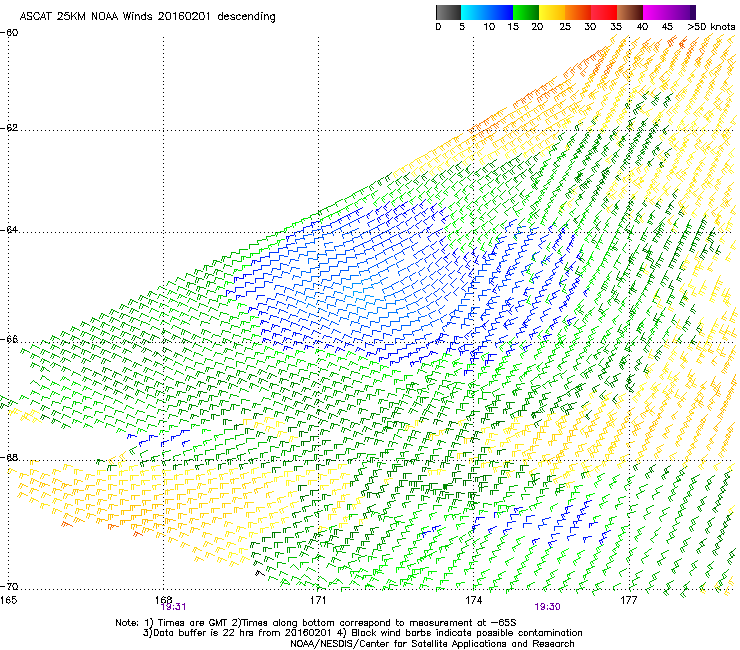Click the orange 25-30 knots legend segment
The height and width of the screenshot is (650, 740).
point(578,12)
